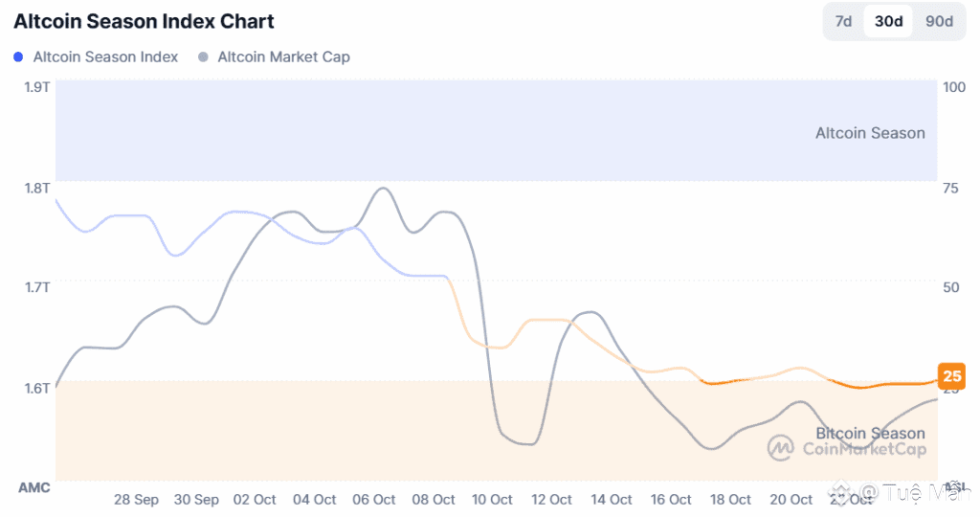
Task: Click the 1.9T market cap axis label
Action: [36, 87]
